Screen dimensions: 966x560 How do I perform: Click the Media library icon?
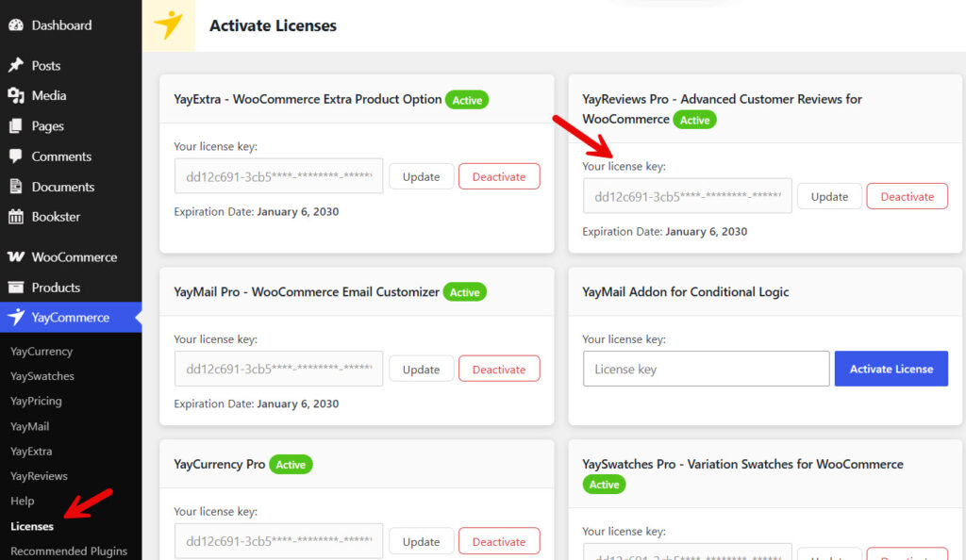coord(16,95)
